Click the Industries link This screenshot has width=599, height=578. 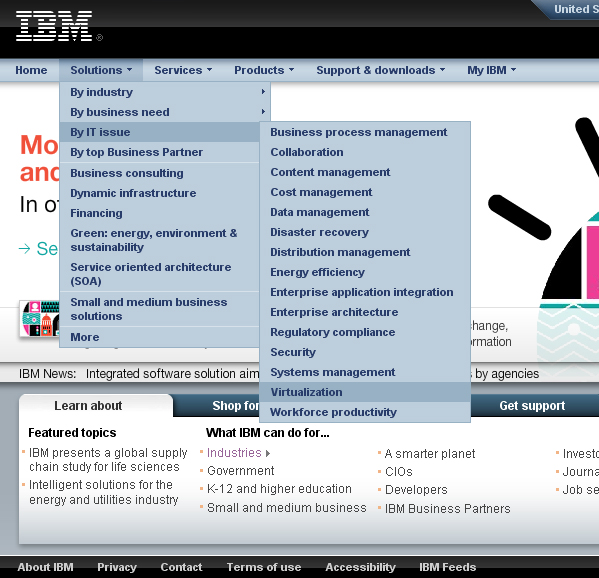tap(234, 453)
